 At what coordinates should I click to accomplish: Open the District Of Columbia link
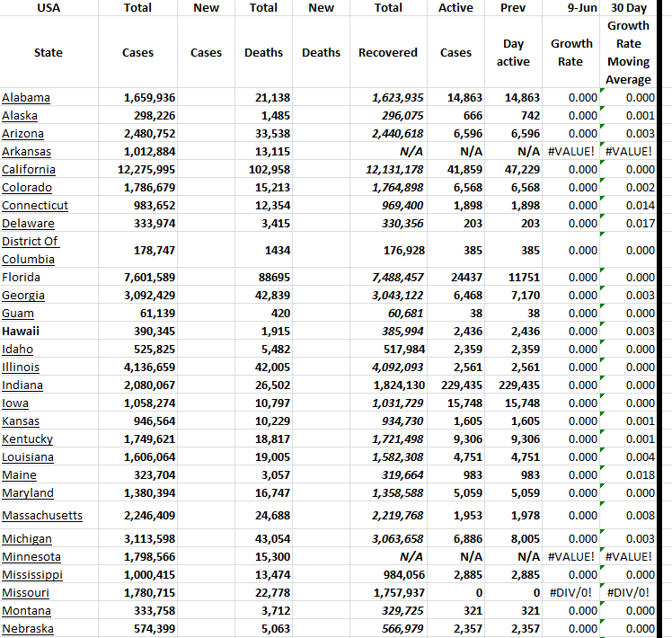[x=30, y=250]
